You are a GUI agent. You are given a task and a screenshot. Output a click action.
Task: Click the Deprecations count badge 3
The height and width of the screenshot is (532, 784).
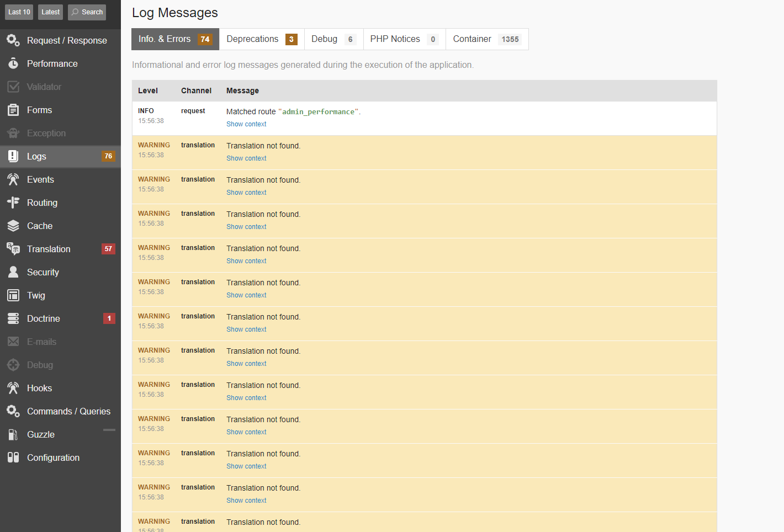[292, 39]
